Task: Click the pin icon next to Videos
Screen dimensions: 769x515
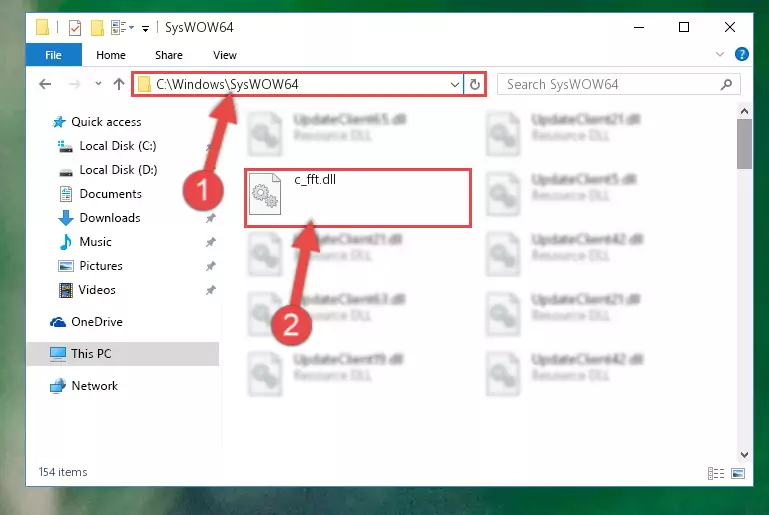Action: (x=210, y=290)
